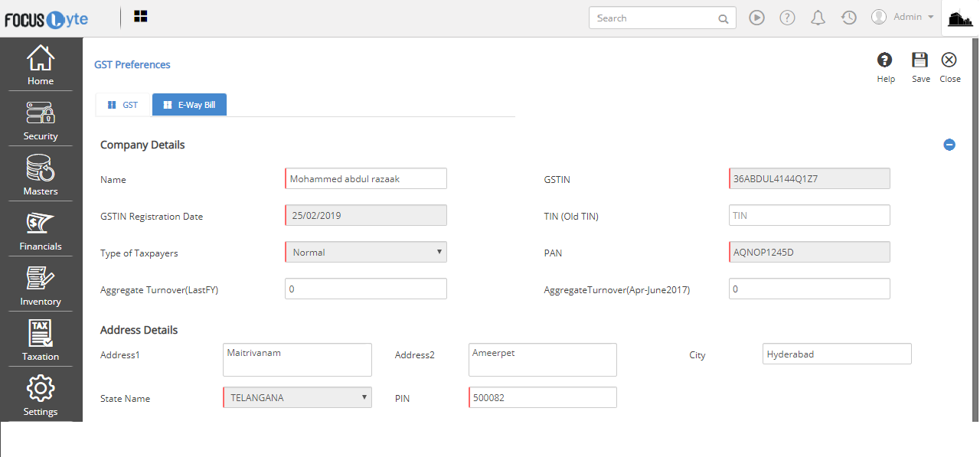Image resolution: width=980 pixels, height=457 pixels.
Task: Open the recent history clock icon
Action: tap(848, 18)
